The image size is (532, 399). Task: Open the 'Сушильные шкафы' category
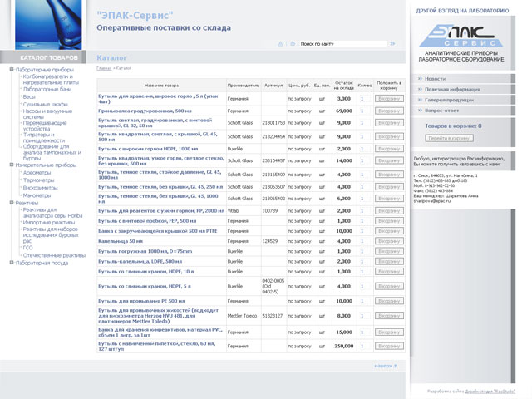[46, 104]
